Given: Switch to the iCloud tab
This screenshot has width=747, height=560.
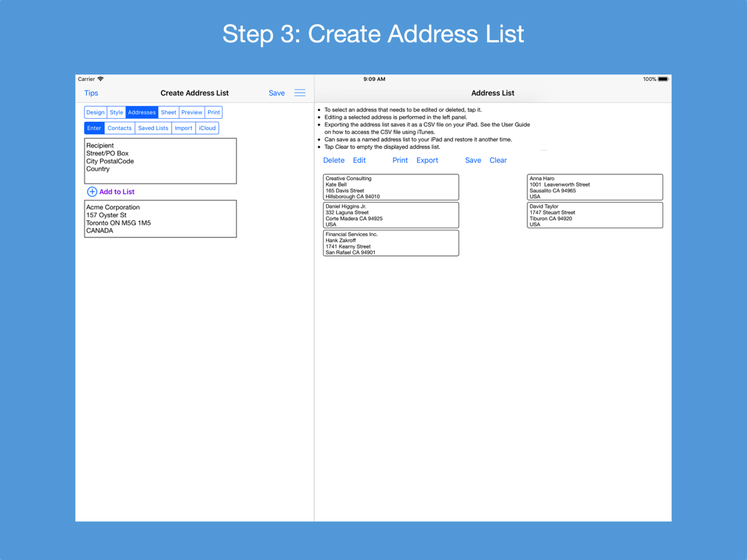Looking at the screenshot, I should point(207,128).
